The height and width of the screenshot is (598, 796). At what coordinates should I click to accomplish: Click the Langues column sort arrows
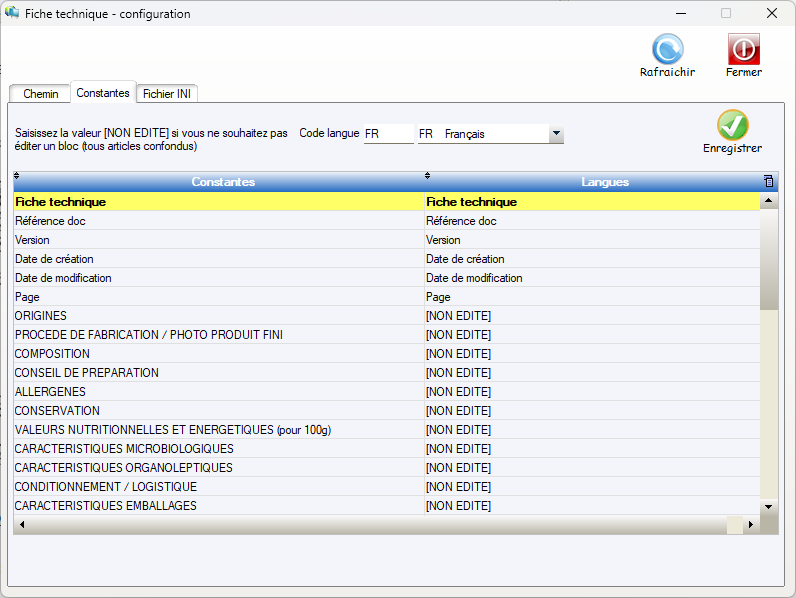pyautogui.click(x=428, y=176)
